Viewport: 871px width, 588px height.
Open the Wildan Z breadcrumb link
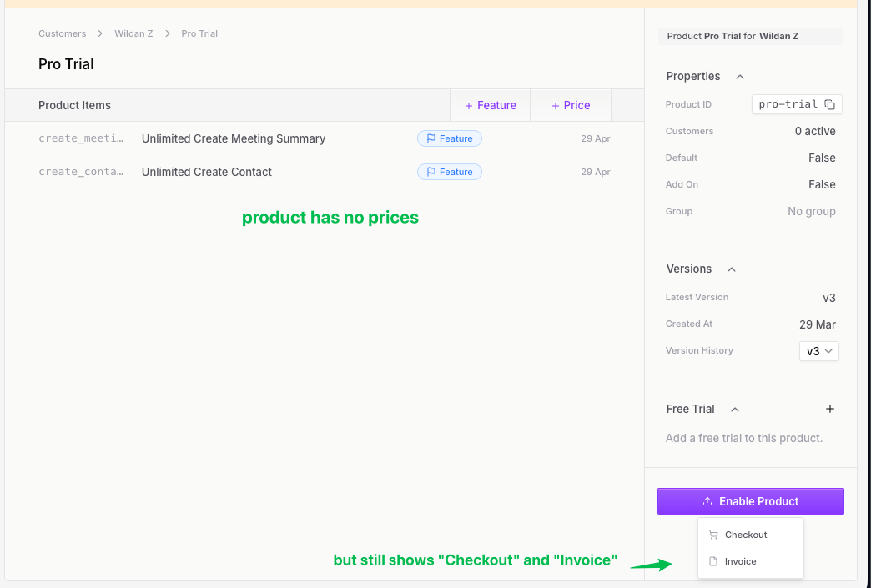tap(133, 33)
